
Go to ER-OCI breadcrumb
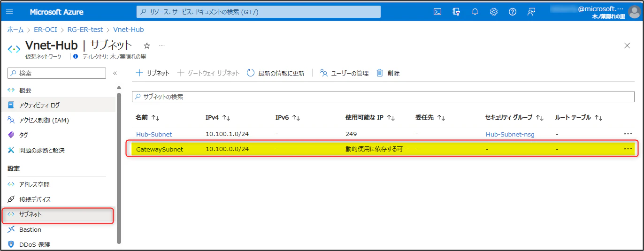click(x=46, y=29)
